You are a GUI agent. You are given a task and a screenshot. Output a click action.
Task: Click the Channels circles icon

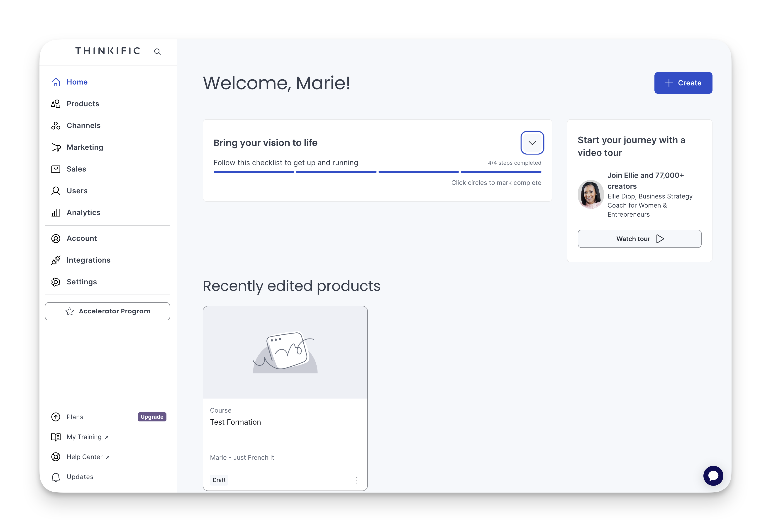coord(56,126)
